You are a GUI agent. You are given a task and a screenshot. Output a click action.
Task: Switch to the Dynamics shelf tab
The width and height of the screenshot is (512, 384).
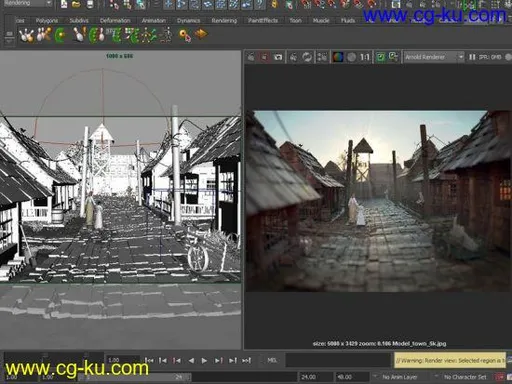click(x=189, y=21)
